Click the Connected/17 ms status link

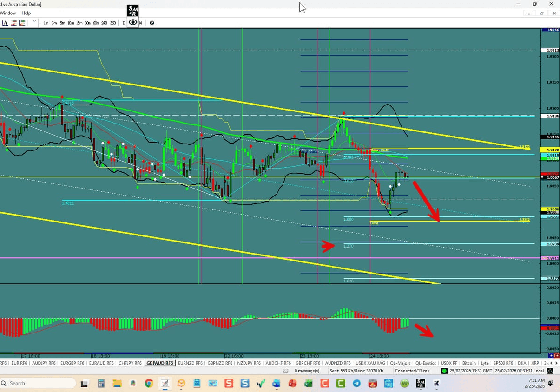pos(411,371)
